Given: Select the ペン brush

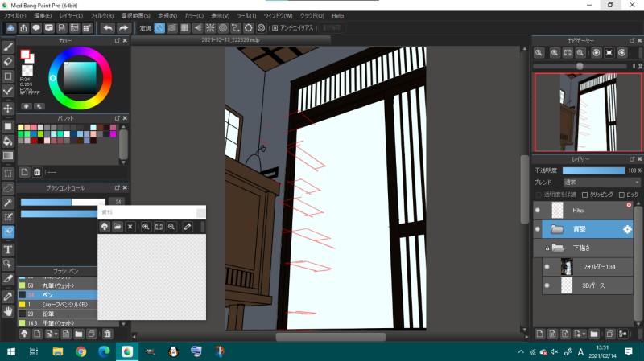Looking at the screenshot, I should [x=57, y=295].
